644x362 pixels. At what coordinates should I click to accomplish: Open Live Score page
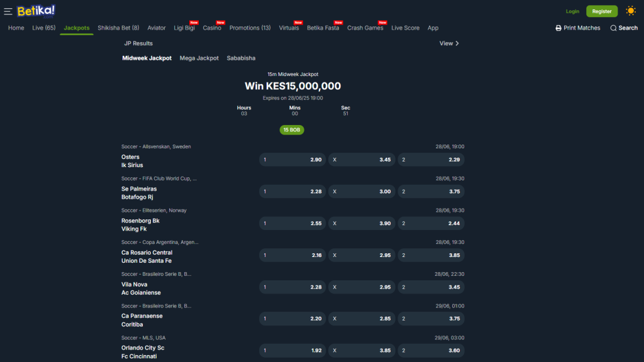coord(406,28)
